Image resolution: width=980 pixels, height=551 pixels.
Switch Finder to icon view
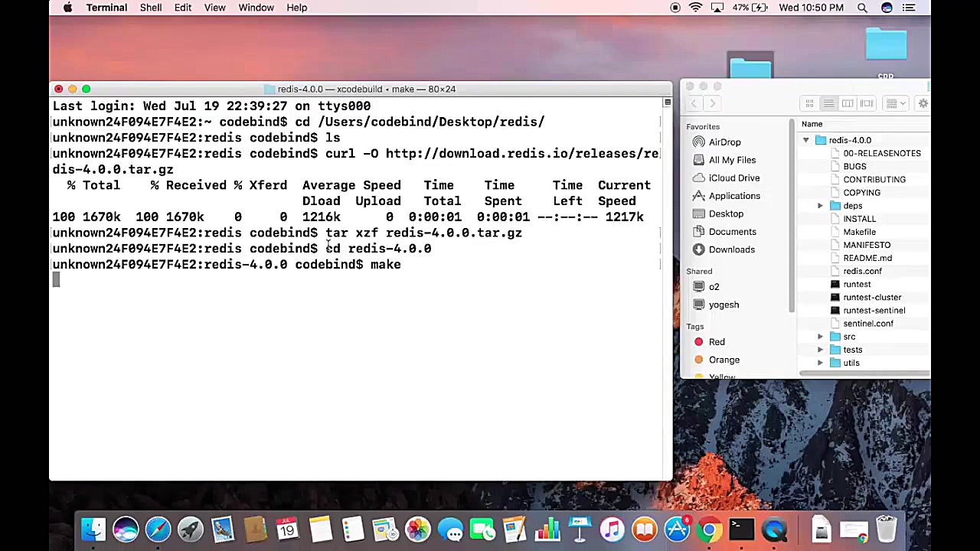(809, 103)
